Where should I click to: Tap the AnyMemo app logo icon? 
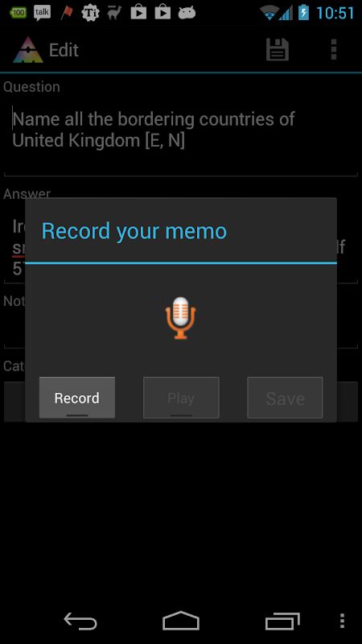(x=27, y=50)
